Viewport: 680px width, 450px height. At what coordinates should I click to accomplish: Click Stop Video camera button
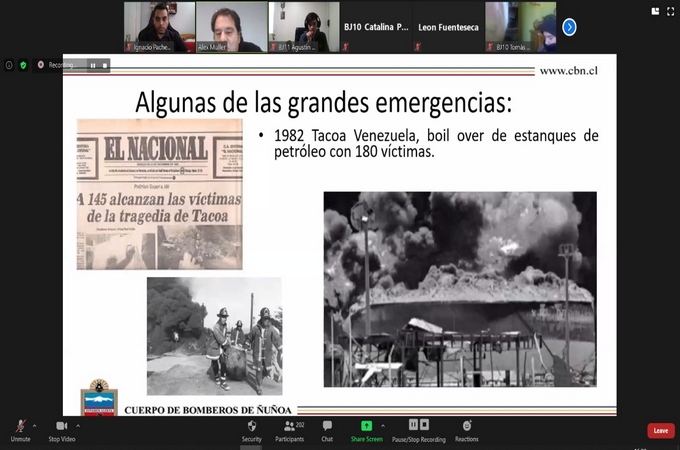(62, 430)
